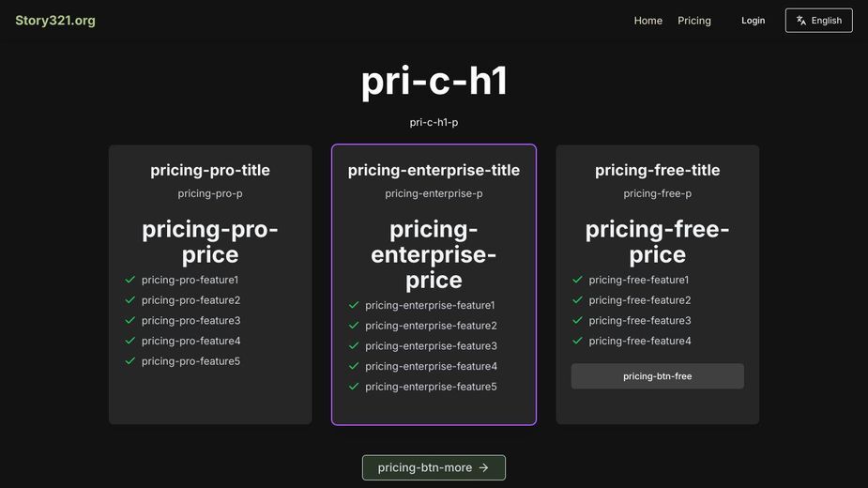Click the pricing-free-price text
The height and width of the screenshot is (488, 868).
[657, 242]
